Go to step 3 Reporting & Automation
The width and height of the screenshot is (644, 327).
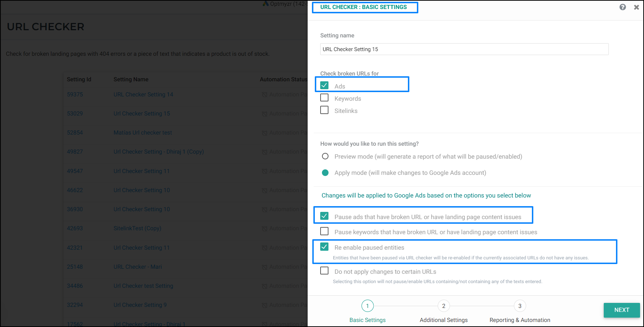(x=520, y=306)
